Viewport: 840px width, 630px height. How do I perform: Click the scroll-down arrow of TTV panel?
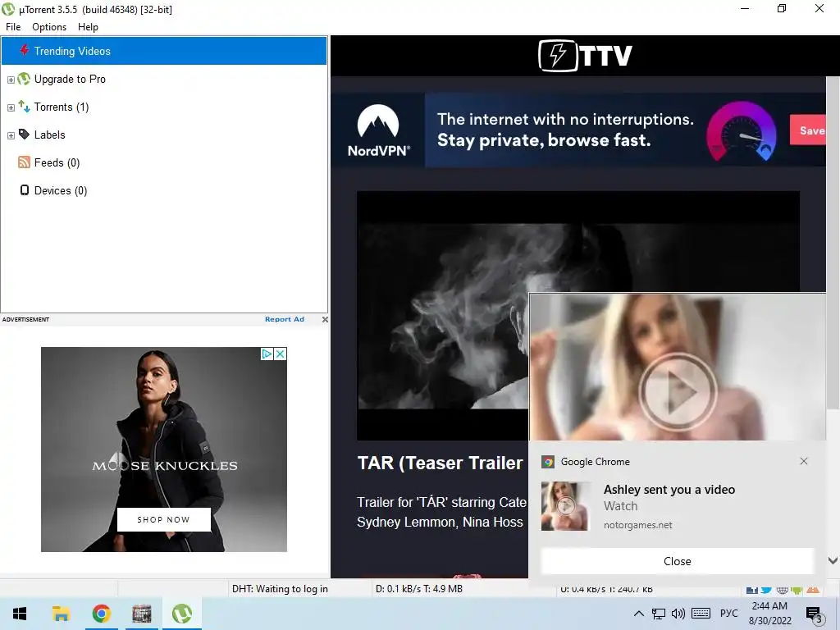pos(833,561)
